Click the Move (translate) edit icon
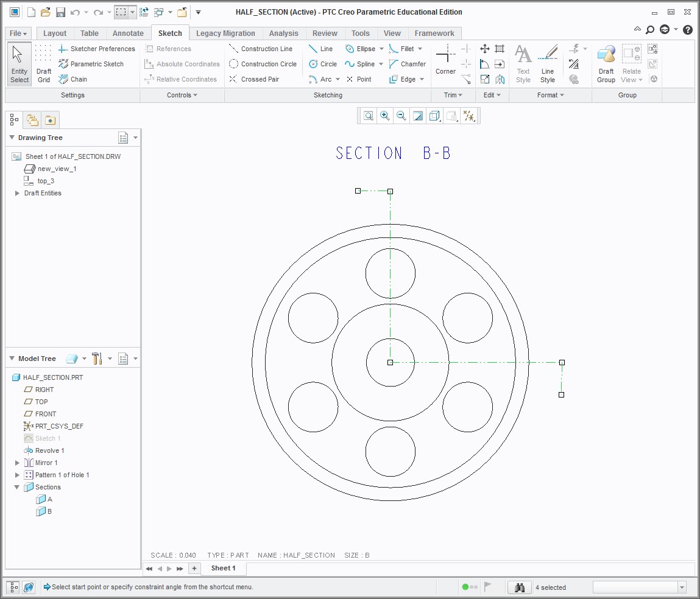The height and width of the screenshot is (599, 700). [485, 49]
